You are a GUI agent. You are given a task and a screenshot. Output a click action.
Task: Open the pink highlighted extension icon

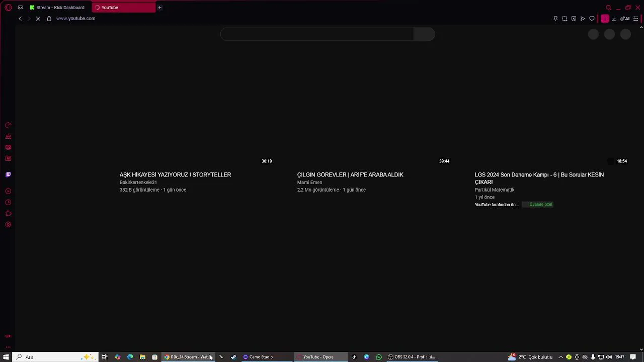pos(605,19)
